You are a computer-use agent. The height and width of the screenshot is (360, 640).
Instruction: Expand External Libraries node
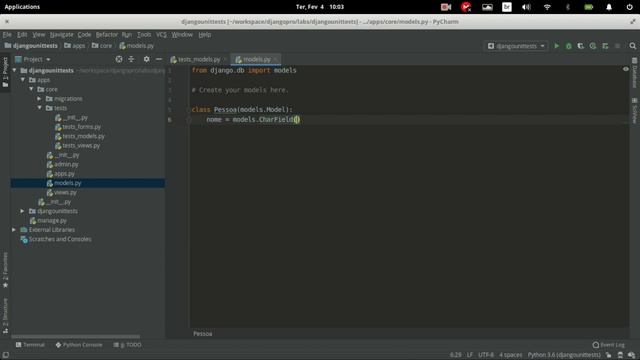pyautogui.click(x=14, y=230)
